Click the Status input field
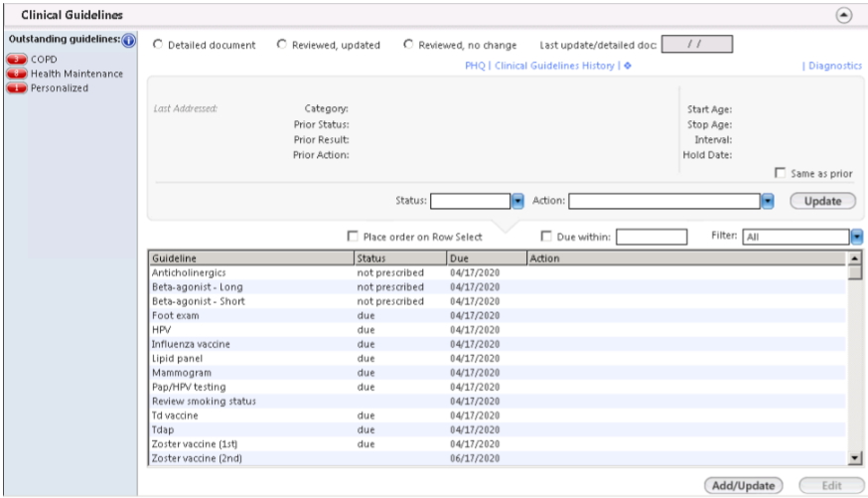The height and width of the screenshot is (498, 868). [470, 201]
